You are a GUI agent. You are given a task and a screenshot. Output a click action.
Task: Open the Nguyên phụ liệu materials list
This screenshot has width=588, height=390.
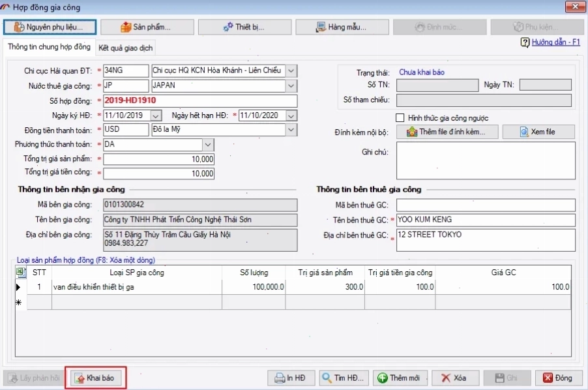tap(50, 27)
